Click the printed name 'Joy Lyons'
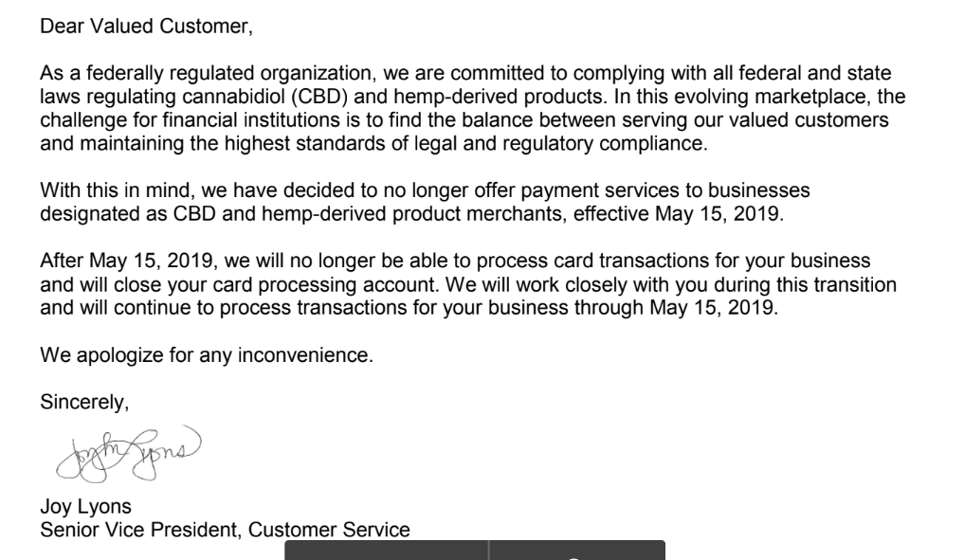Image resolution: width=964 pixels, height=560 pixels. [x=85, y=506]
